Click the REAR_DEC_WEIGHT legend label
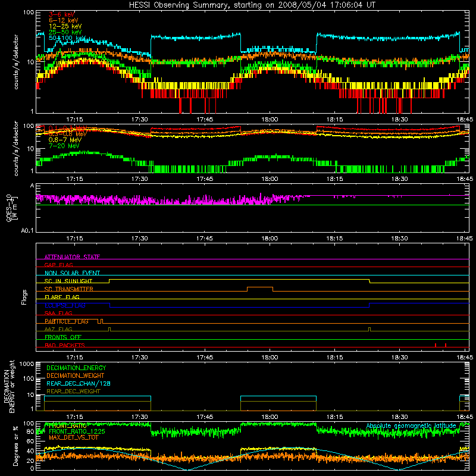Screen dimensions: 476x476 point(73,392)
